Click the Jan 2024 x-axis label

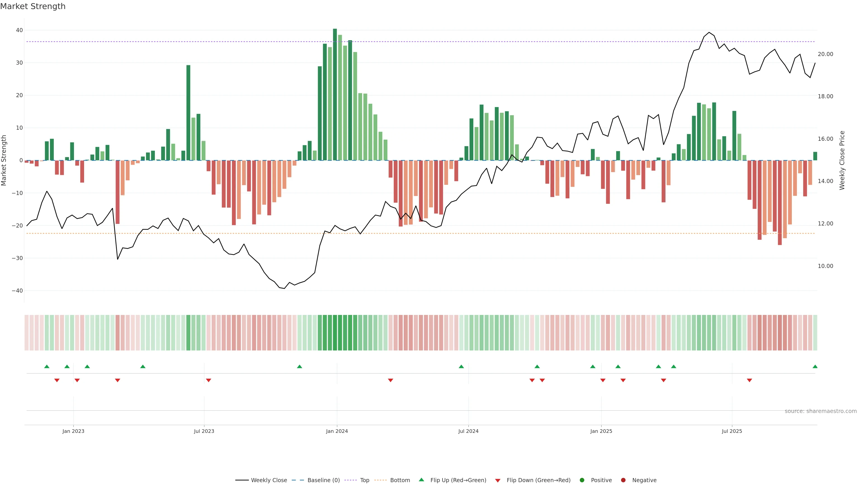[x=337, y=431]
